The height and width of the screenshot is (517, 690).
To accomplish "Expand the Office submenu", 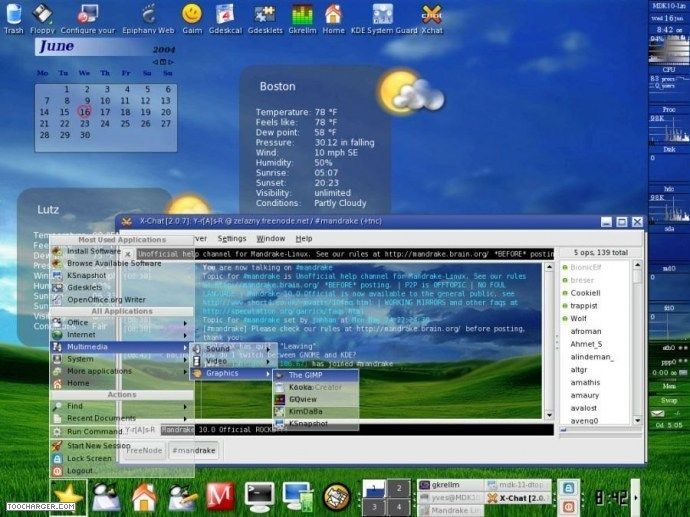I will click(121, 323).
